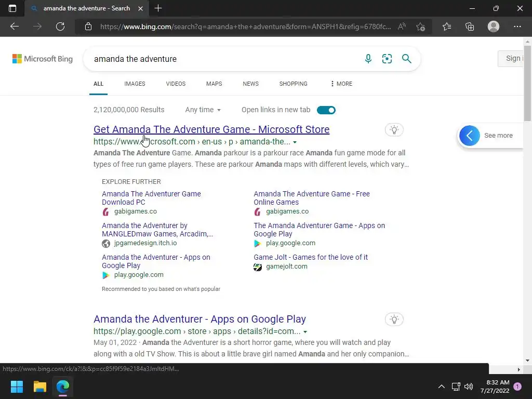Expand arrow next to microsoft.com URL

click(x=295, y=142)
